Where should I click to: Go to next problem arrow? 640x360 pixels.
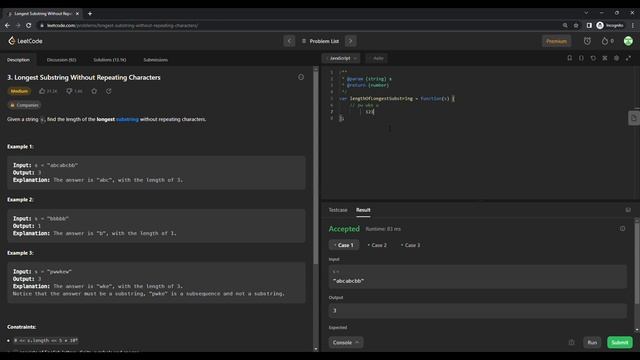(x=351, y=41)
